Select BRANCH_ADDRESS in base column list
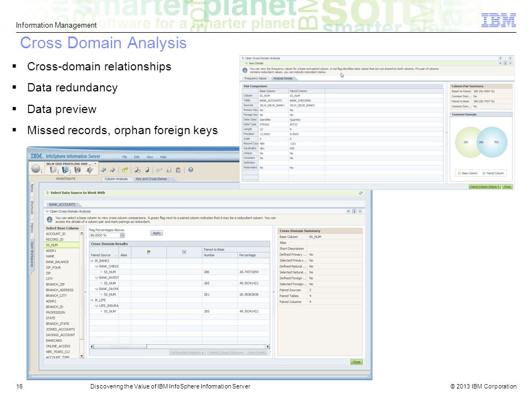The height and width of the screenshot is (399, 532). [62, 290]
